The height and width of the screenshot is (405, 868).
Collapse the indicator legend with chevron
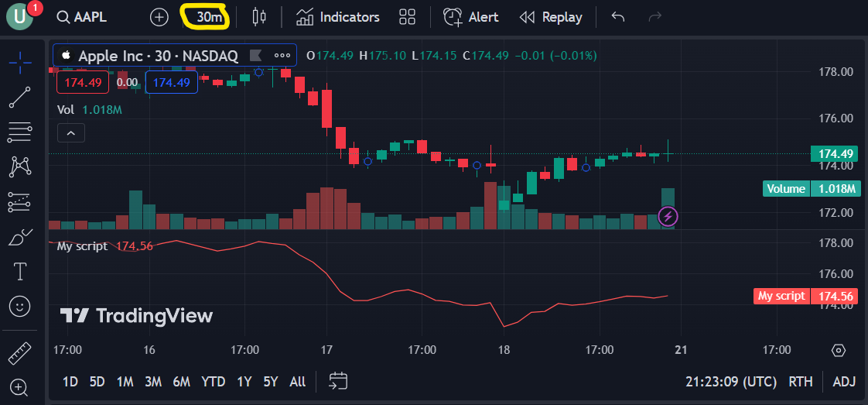pos(71,133)
